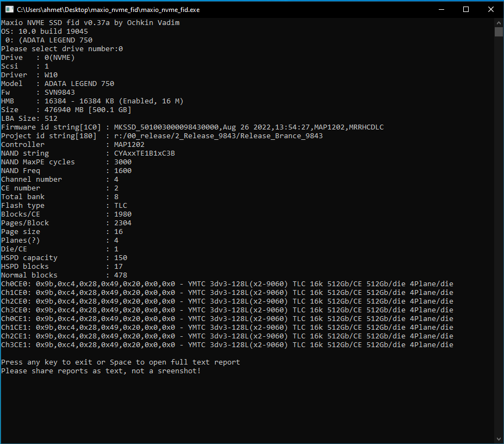Click the 'Total bank' line

click(60, 196)
